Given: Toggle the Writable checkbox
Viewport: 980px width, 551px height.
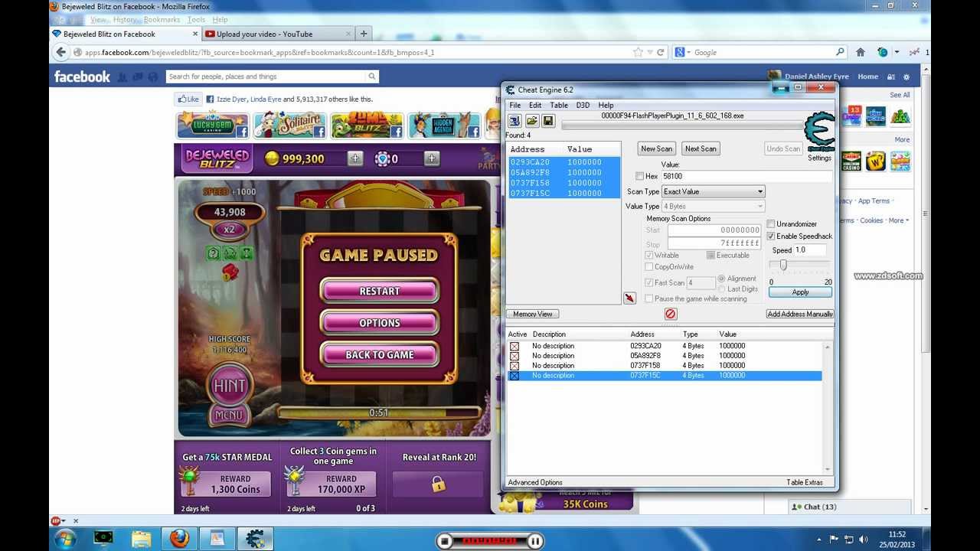Looking at the screenshot, I should (649, 256).
